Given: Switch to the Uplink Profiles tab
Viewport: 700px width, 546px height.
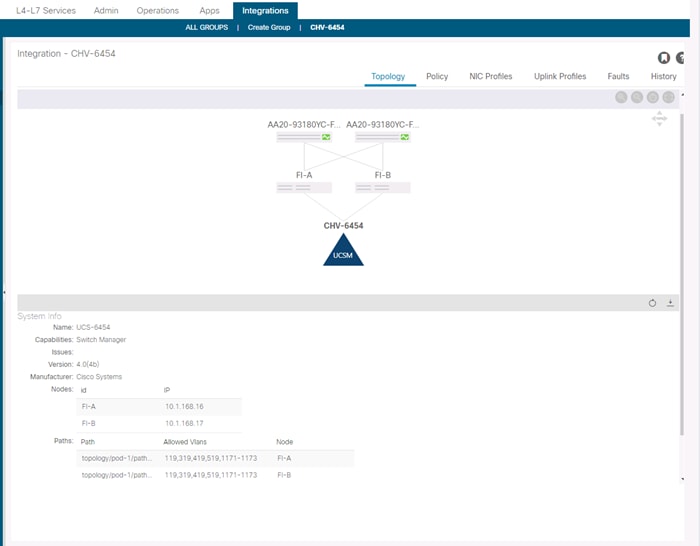Looking at the screenshot, I should tap(560, 76).
